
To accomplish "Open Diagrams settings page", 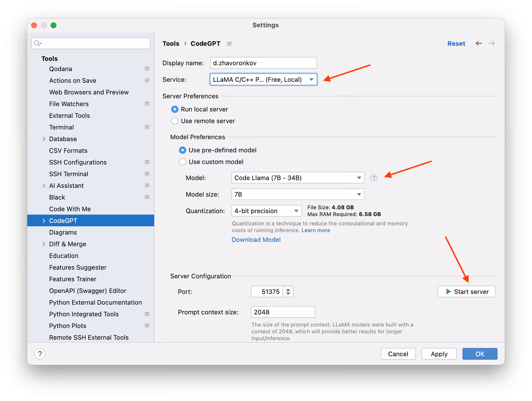I will point(63,232).
